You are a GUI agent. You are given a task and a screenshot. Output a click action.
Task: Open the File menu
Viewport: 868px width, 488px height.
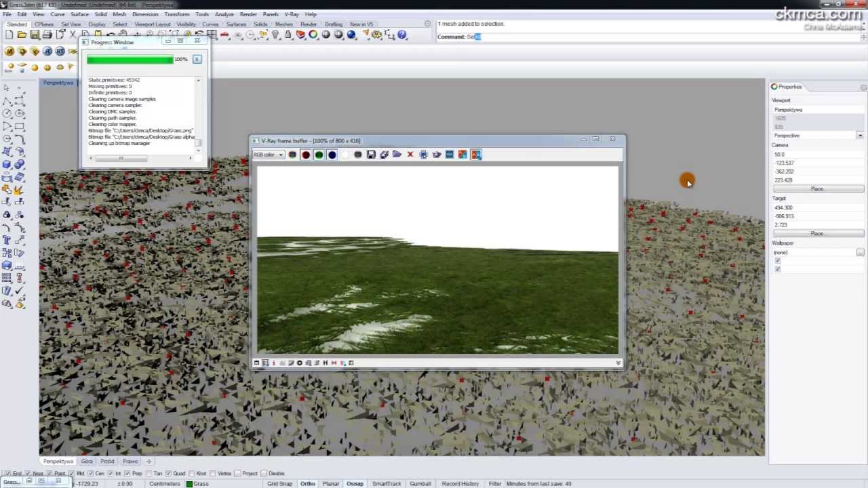(7, 14)
